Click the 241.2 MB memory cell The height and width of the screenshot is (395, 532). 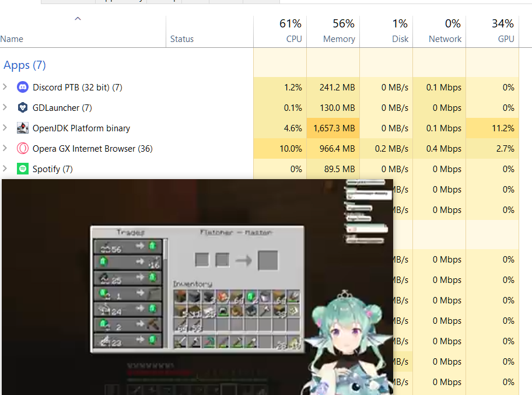[333, 88]
